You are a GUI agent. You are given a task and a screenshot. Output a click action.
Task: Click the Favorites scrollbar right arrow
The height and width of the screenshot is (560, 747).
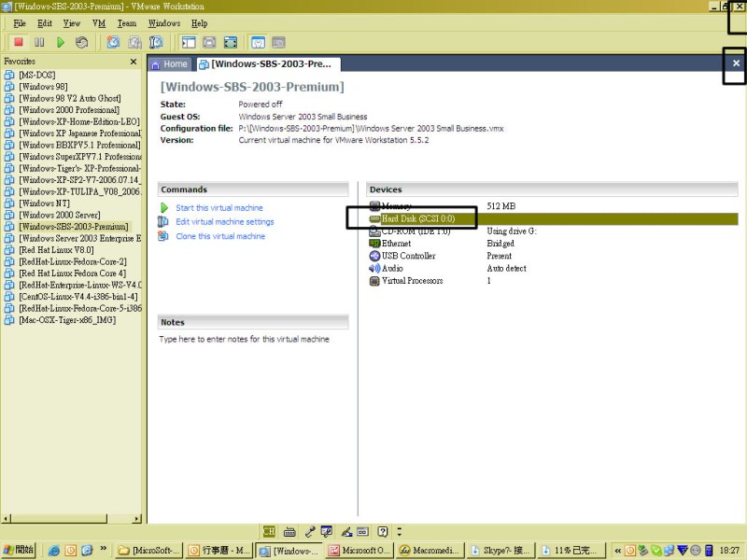click(x=137, y=519)
